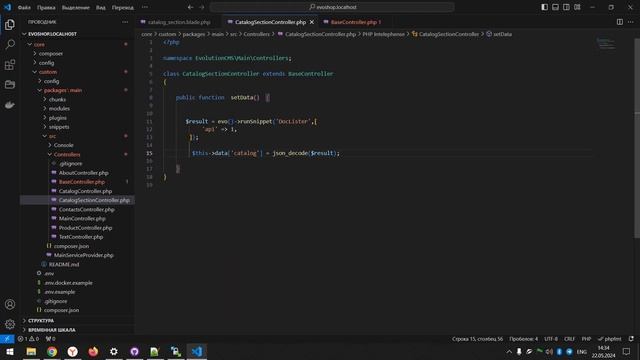Open the Вид menu
640x360 pixels.
click(x=100, y=7)
